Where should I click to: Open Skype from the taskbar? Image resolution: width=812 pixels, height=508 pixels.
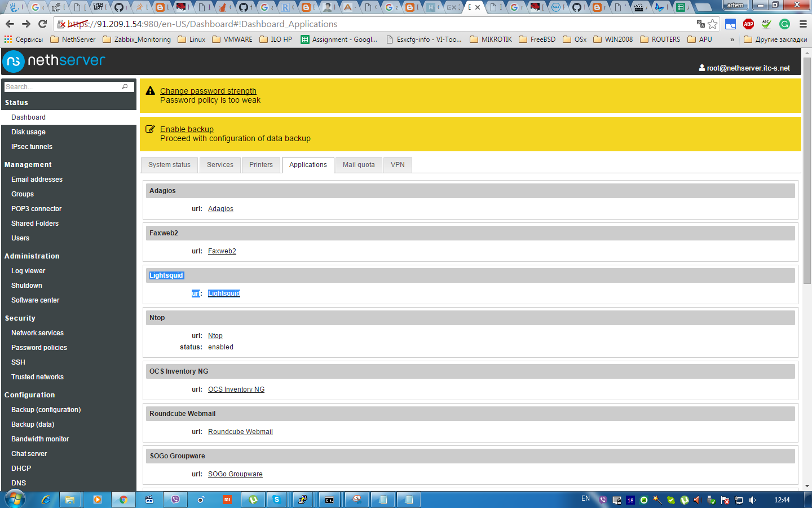[x=276, y=500]
